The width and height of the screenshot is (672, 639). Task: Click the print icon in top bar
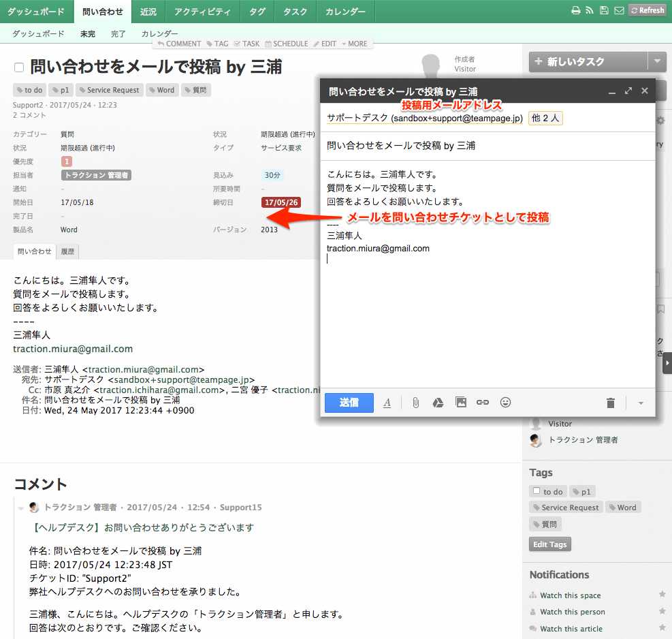[x=575, y=11]
